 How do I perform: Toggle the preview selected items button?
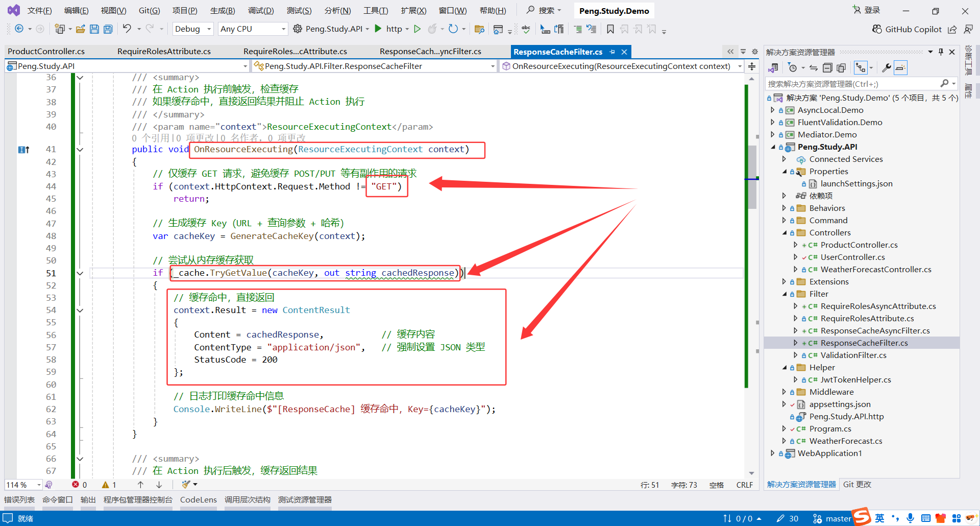[901, 68]
